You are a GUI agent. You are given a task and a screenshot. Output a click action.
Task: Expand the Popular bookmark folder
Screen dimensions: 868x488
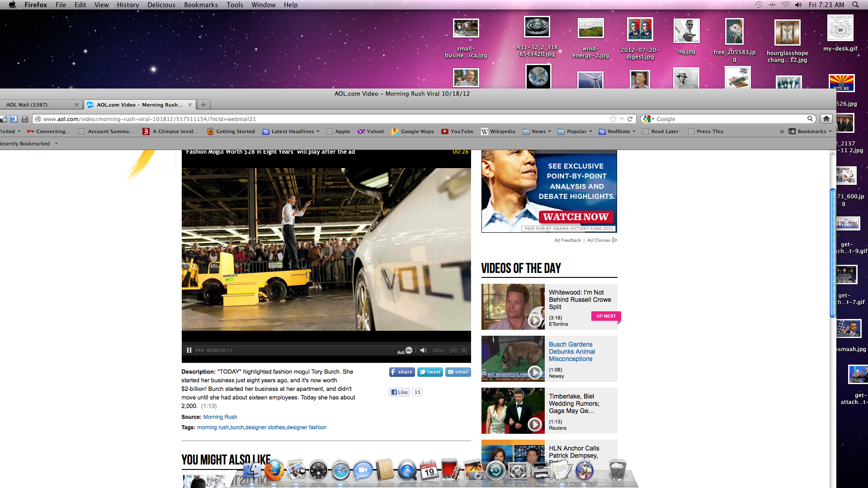(x=575, y=131)
